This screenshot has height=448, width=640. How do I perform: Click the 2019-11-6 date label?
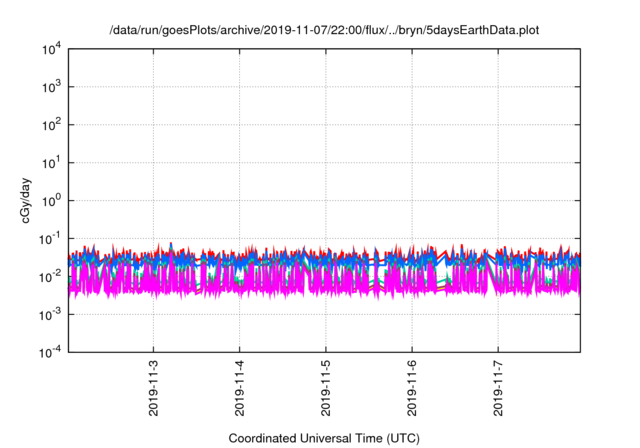click(x=412, y=388)
